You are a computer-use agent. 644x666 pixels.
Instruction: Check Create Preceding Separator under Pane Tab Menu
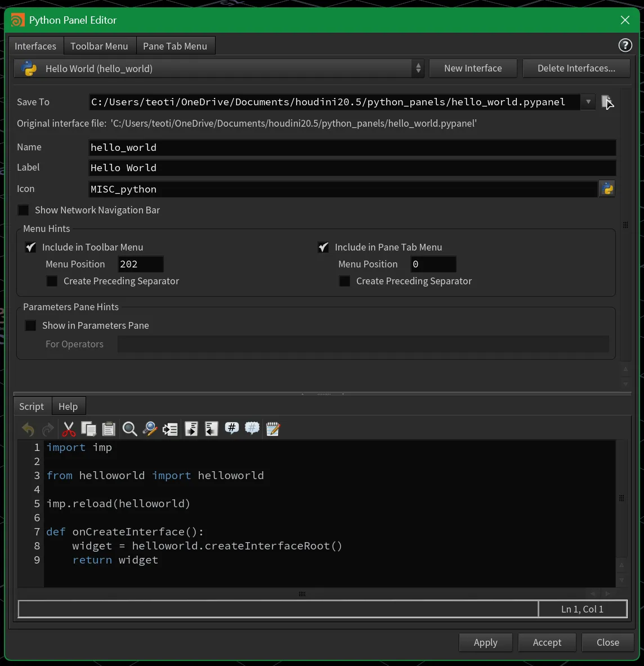coord(345,281)
